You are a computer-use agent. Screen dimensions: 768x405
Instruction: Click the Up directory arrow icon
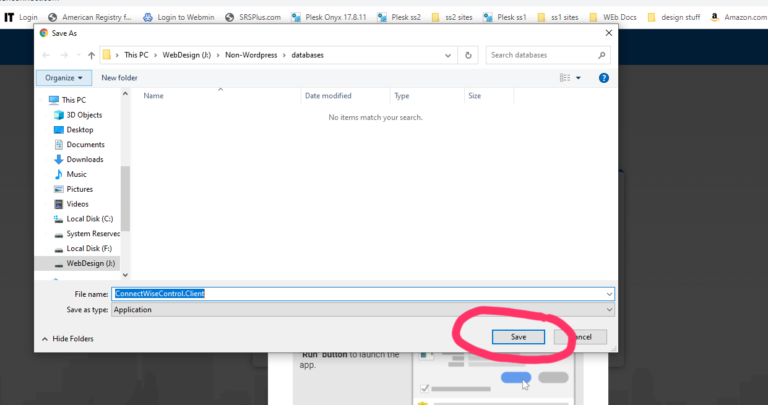(x=91, y=55)
